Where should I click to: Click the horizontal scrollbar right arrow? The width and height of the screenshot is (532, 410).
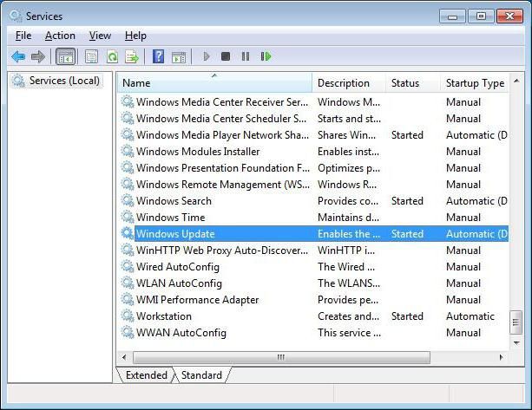pos(501,357)
